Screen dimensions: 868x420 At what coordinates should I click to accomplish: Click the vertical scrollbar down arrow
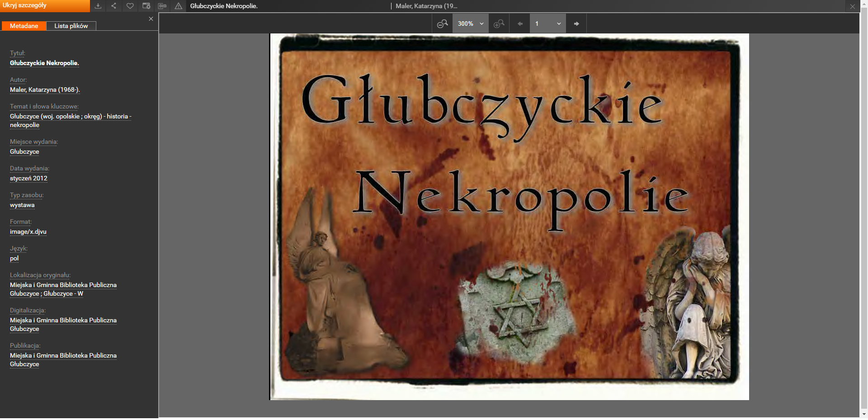tap(864, 414)
